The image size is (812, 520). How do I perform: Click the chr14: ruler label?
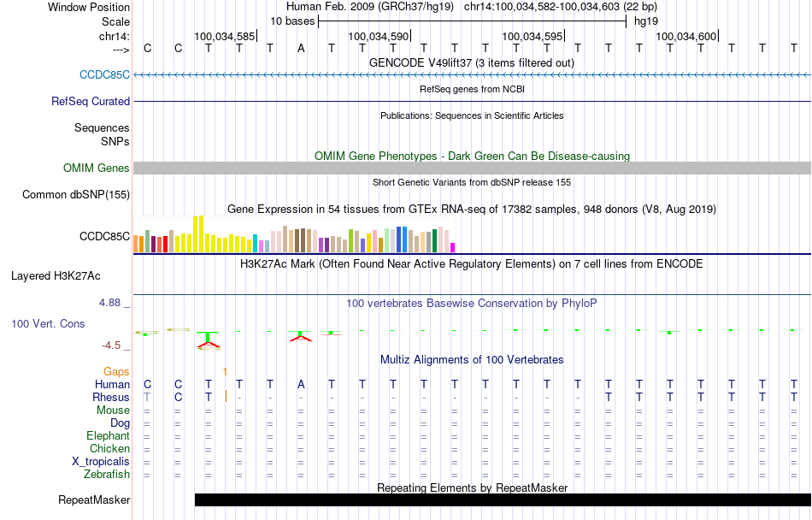coord(115,36)
